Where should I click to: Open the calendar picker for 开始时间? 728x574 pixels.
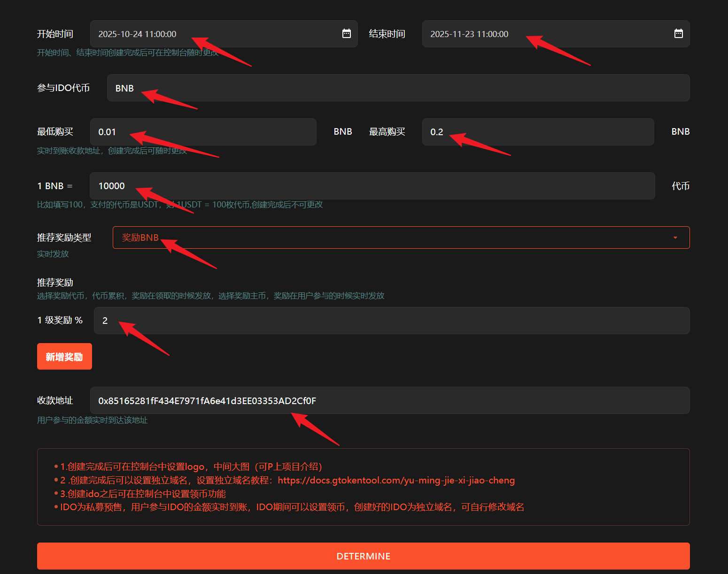point(347,34)
